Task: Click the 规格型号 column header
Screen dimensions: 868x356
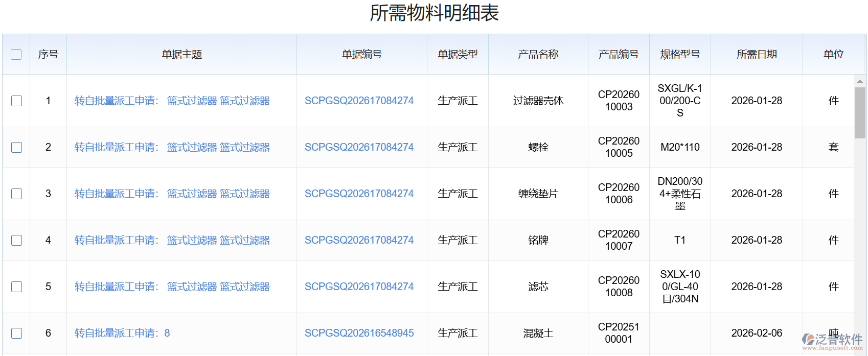Action: (680, 54)
